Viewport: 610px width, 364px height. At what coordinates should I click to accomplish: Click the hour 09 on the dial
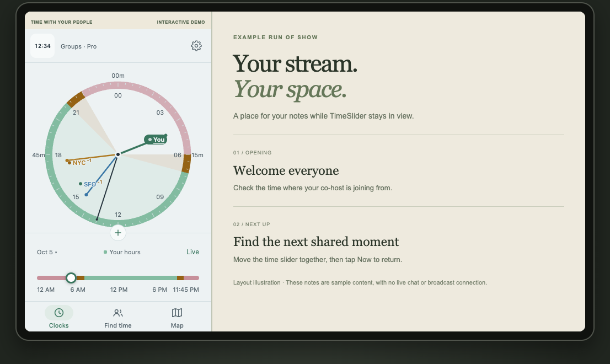point(160,197)
